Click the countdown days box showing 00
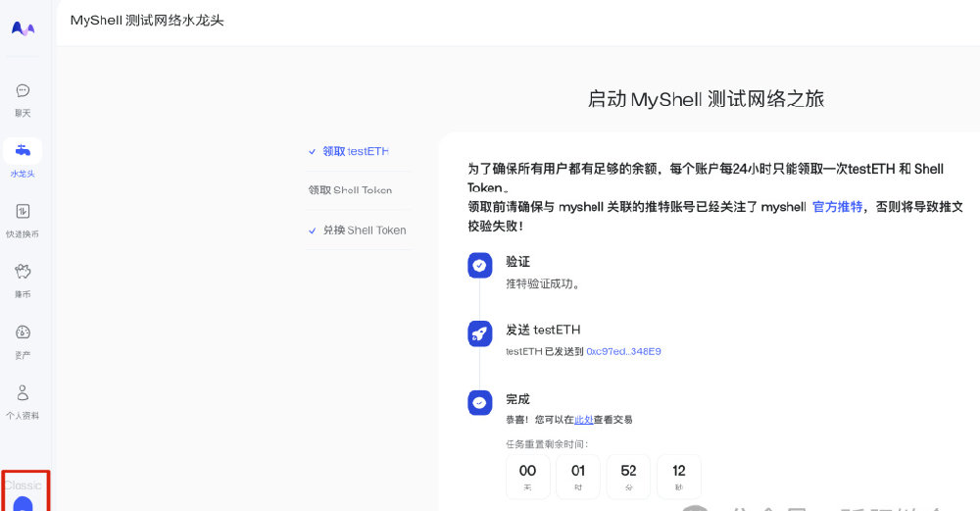The height and width of the screenshot is (511, 980). pos(527,477)
